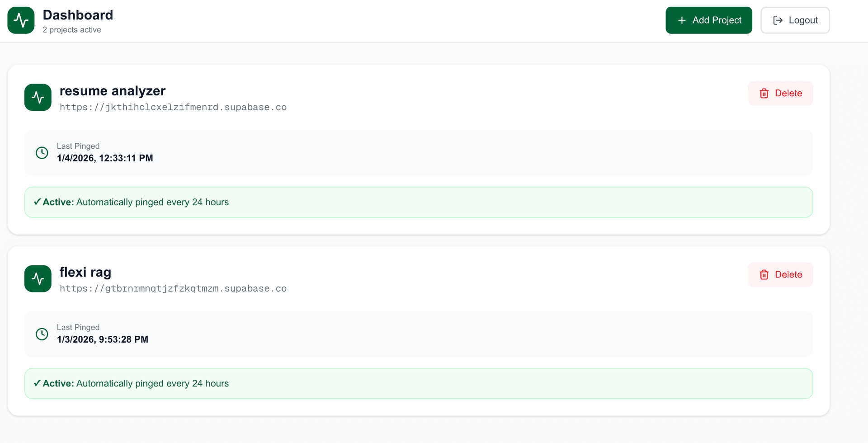
Task: Click clock icon in flexi rag card
Action: [x=42, y=334]
